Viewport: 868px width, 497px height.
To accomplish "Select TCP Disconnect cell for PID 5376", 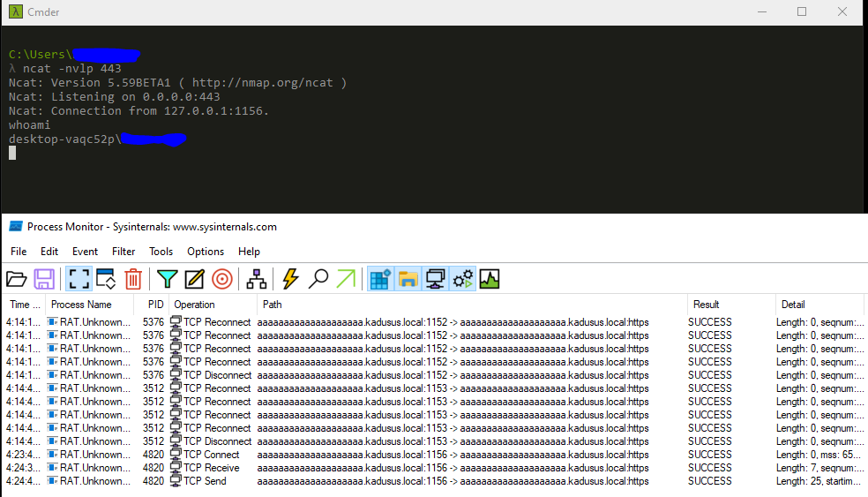I will pos(218,375).
